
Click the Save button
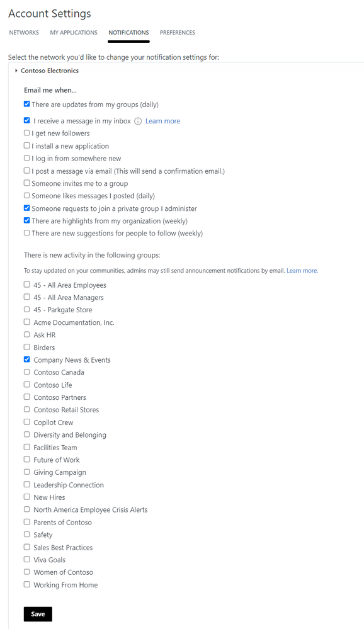(x=37, y=614)
